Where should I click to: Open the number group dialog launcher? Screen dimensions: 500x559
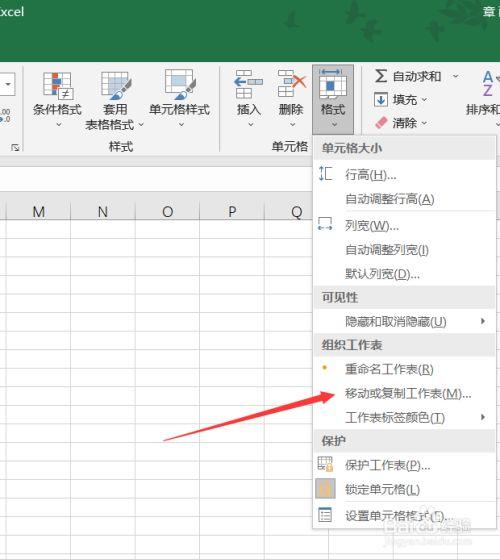pyautogui.click(x=15, y=147)
